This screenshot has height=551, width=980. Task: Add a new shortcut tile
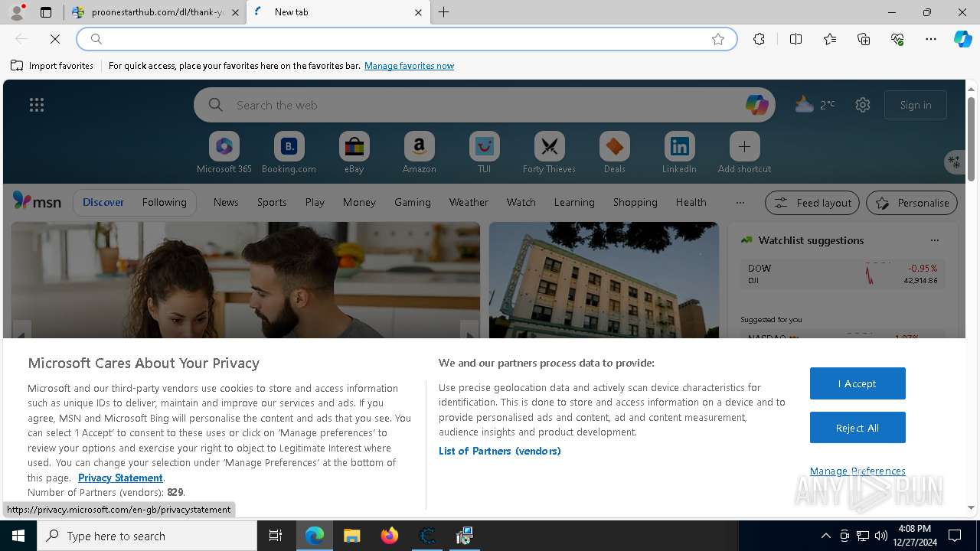(744, 152)
